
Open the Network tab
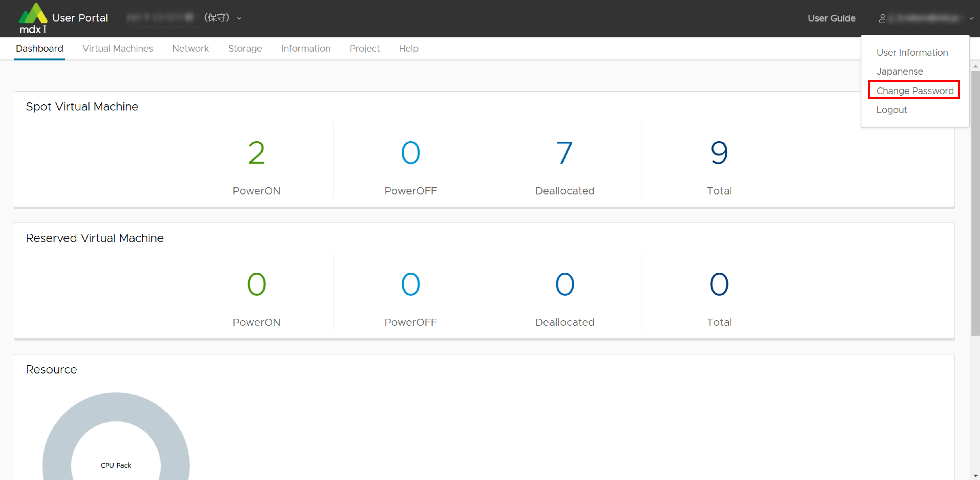tap(190, 48)
